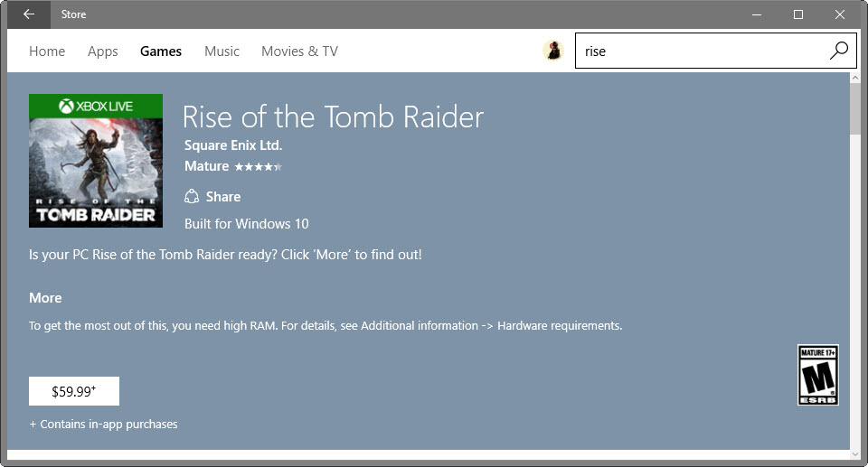Screen dimensions: 868x467
Task: Click the star rating next to Mature
Action: [258, 166]
